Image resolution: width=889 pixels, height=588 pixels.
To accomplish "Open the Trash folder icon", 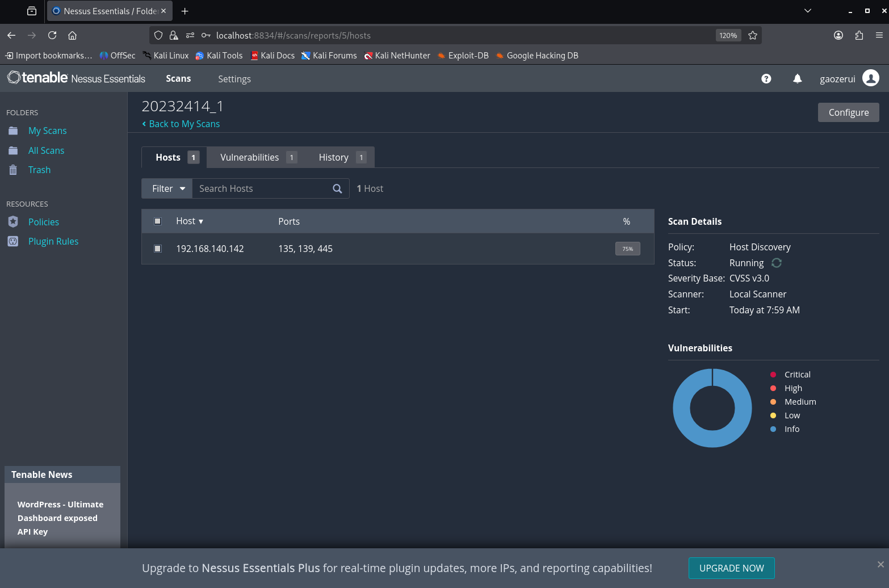I will (x=13, y=170).
